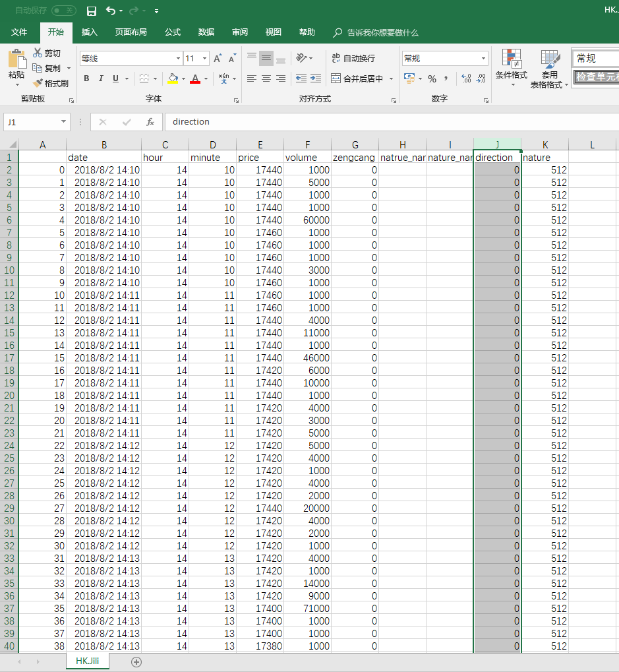
Task: Open the 帮助 tab
Action: pos(307,32)
